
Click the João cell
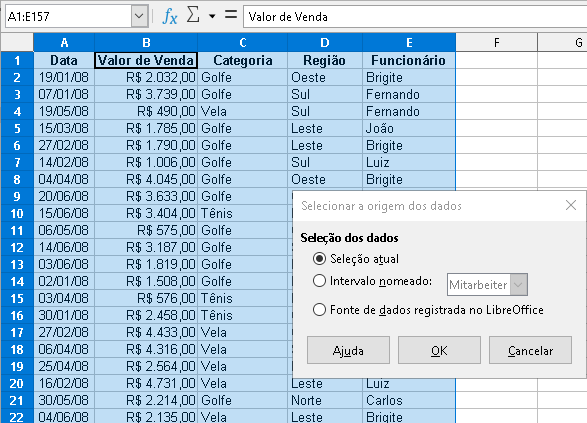(x=409, y=128)
